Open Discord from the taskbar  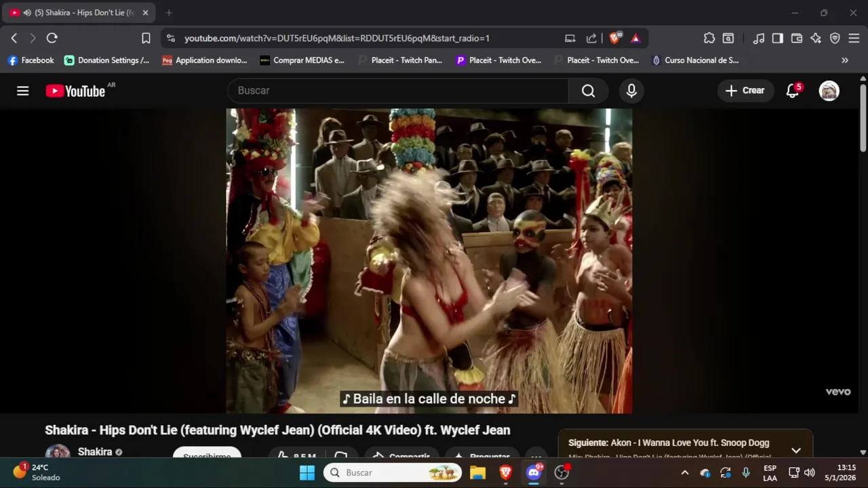534,473
